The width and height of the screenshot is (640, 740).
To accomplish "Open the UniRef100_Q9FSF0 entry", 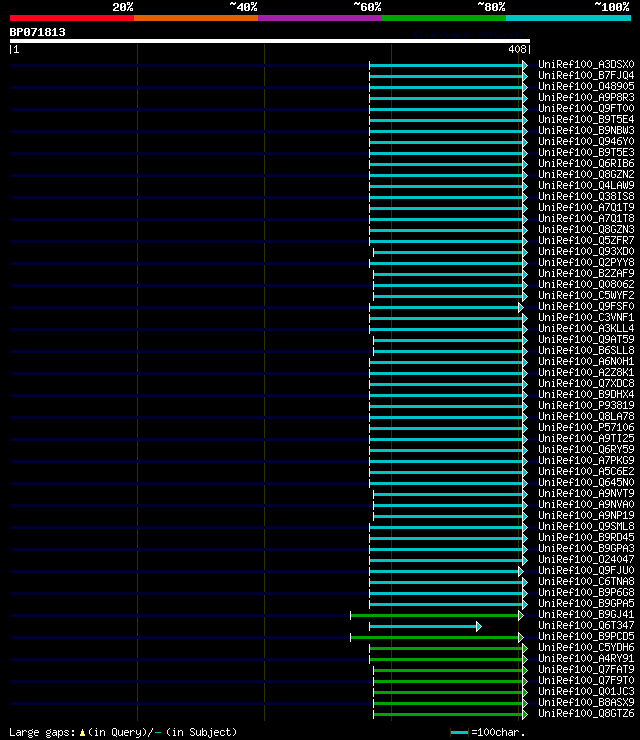I will [586, 307].
